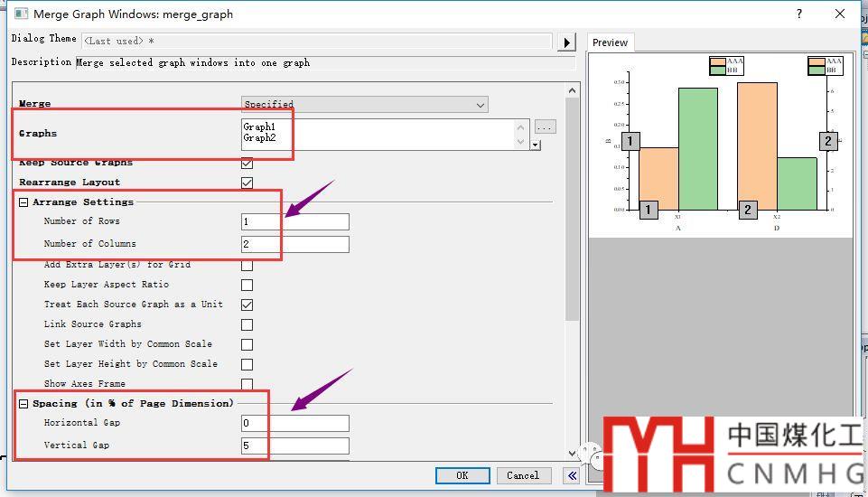Check Set Layer Height by Common Scale
868x497 pixels.
pos(247,364)
